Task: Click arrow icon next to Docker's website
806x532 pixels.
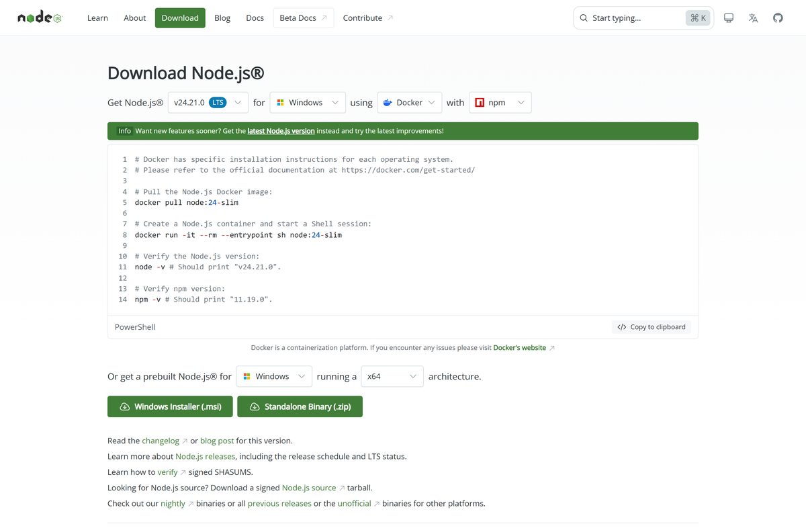Action: click(x=552, y=348)
